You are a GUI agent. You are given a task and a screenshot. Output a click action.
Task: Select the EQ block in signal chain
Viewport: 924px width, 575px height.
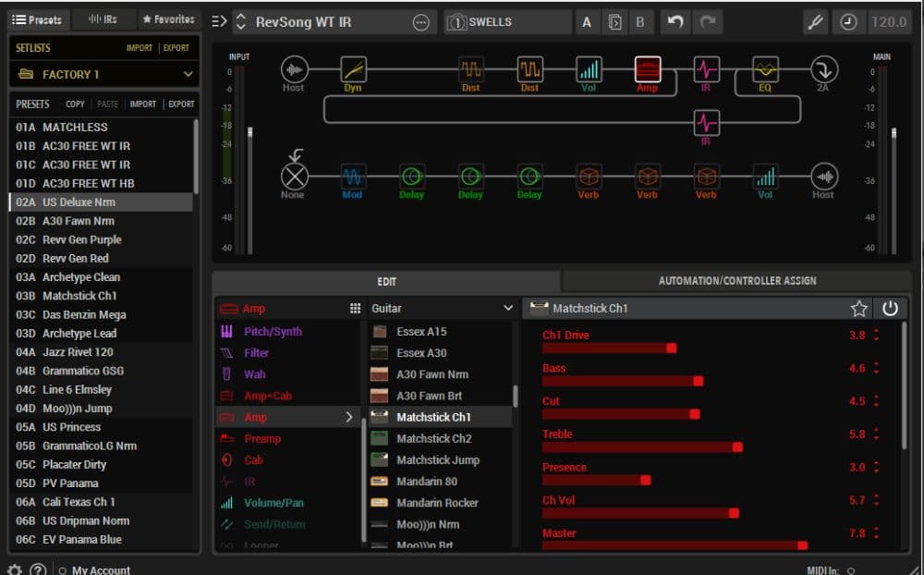click(x=765, y=69)
